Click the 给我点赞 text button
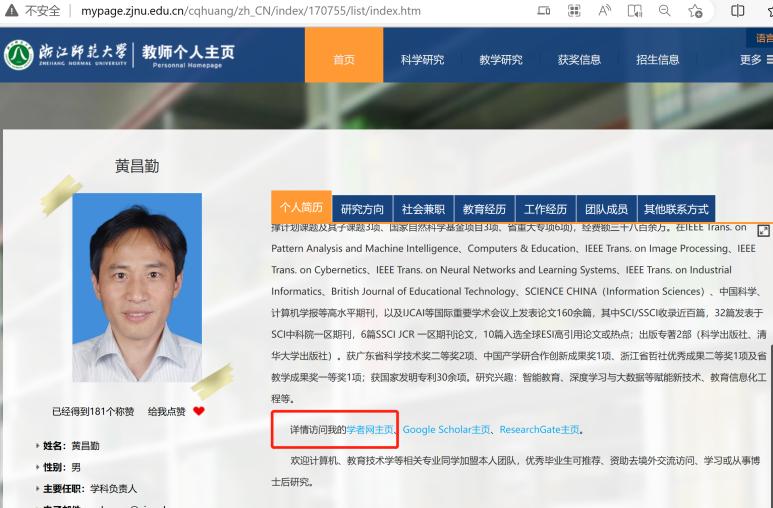The width and height of the screenshot is (773, 508). click(167, 411)
